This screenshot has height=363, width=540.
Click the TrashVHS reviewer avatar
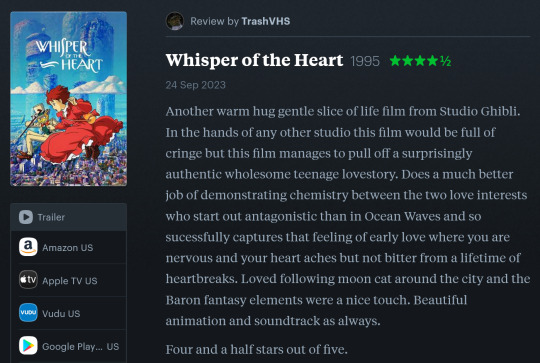coord(175,21)
